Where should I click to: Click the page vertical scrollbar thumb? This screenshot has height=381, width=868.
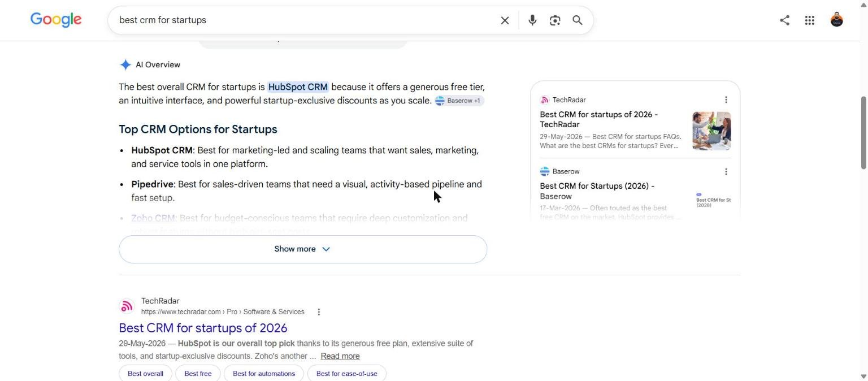point(863,132)
